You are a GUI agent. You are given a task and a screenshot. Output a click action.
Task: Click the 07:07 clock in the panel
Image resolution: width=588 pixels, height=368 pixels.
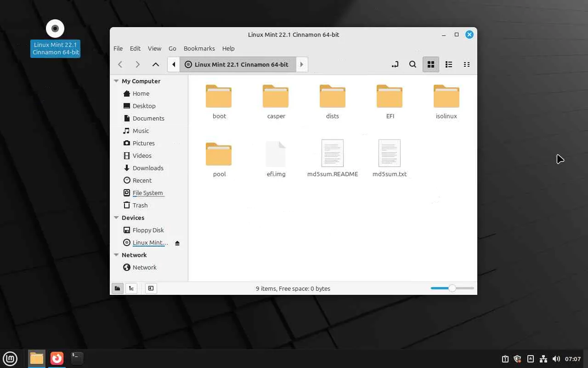(x=573, y=359)
